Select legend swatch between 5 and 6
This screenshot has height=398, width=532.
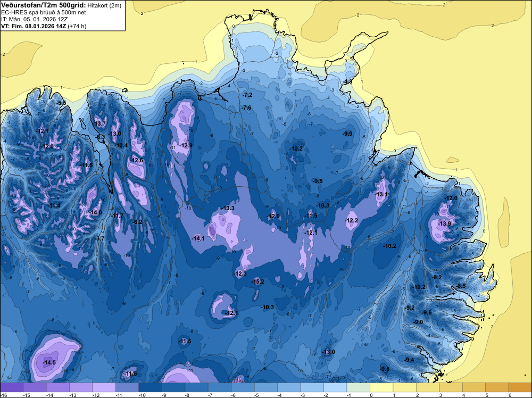coord(497,387)
